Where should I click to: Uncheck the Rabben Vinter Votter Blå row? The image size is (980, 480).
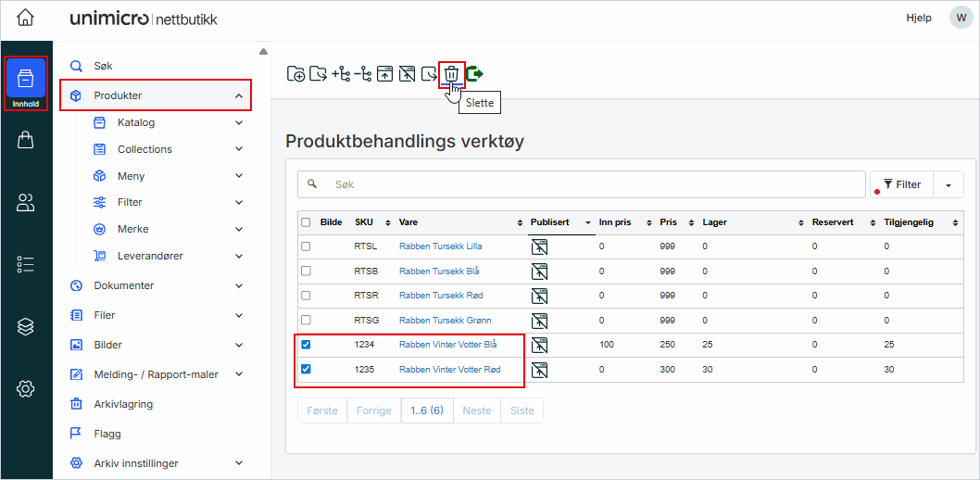pyautogui.click(x=306, y=345)
